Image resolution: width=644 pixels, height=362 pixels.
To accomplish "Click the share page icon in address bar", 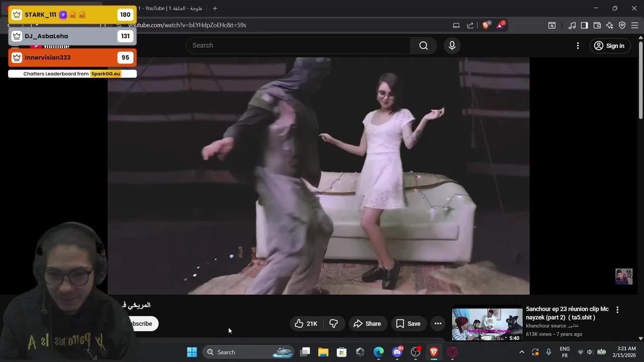I will [x=470, y=25].
